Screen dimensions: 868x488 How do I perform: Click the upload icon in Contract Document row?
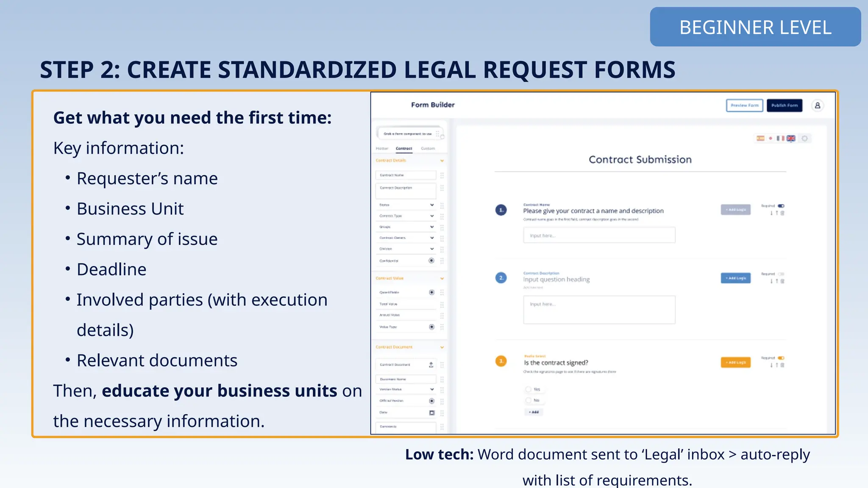[431, 365]
